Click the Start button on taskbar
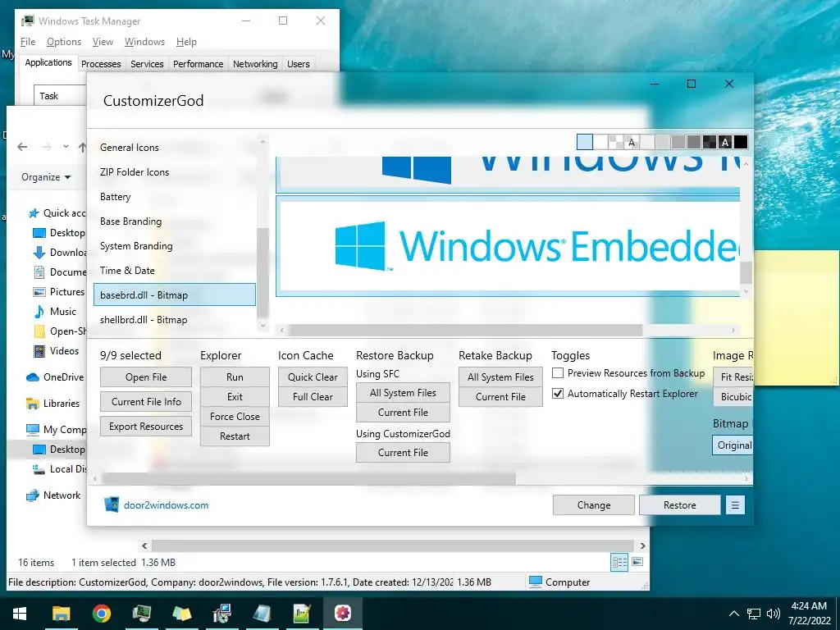The image size is (840, 630). click(x=20, y=614)
